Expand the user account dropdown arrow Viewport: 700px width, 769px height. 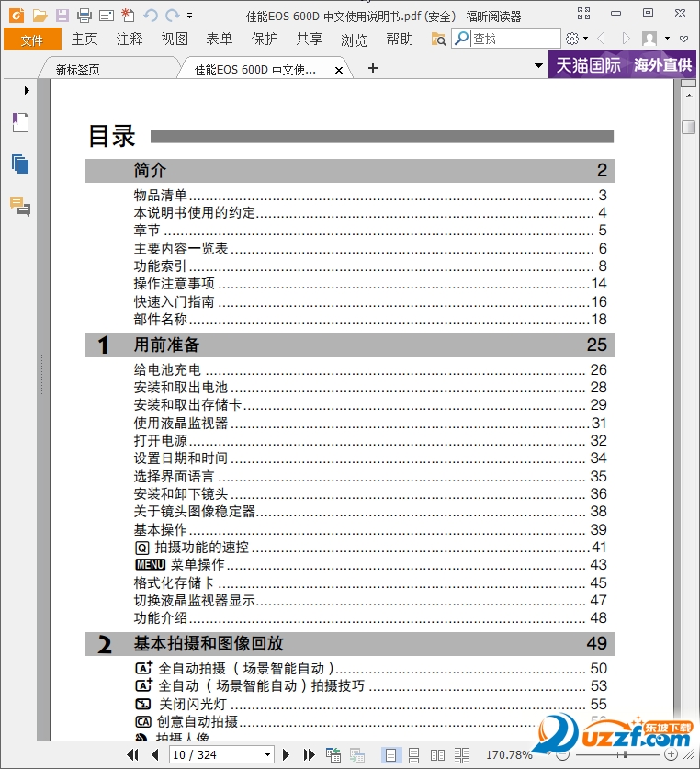tap(667, 39)
